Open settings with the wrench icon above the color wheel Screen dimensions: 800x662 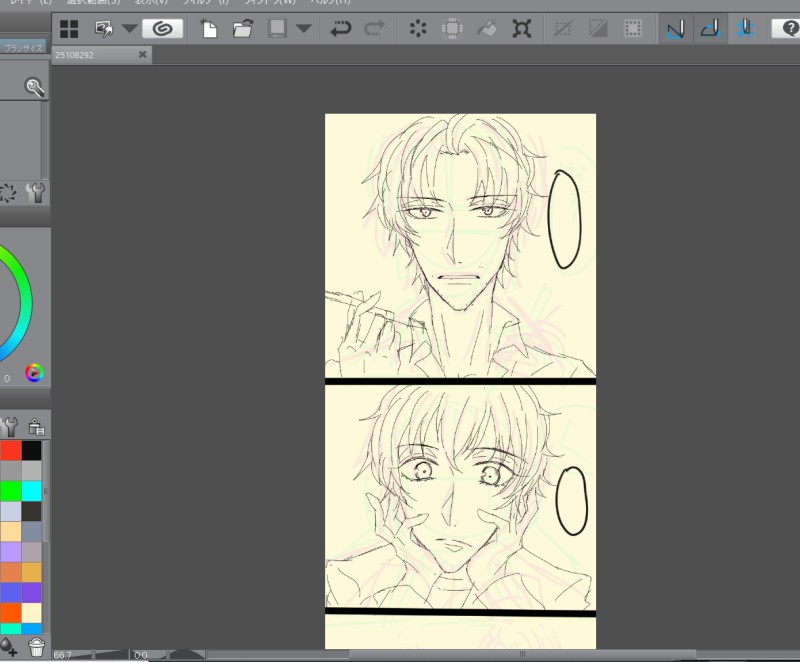pyautogui.click(x=36, y=193)
